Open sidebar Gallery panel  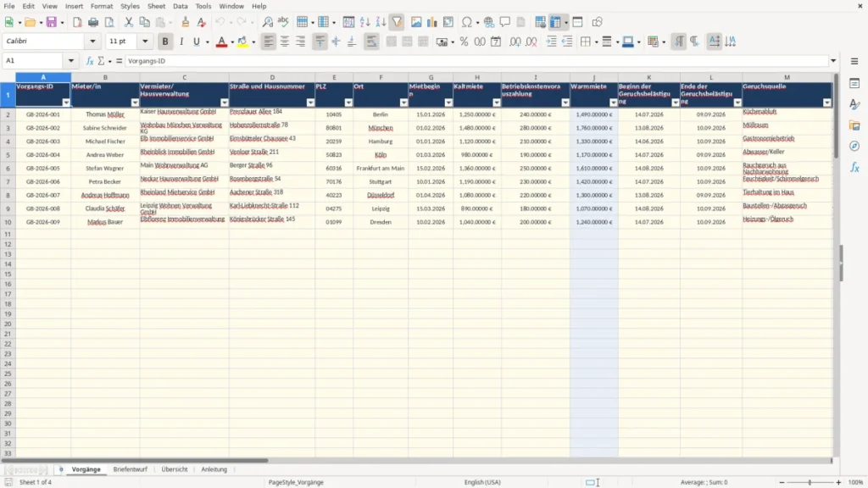(x=854, y=125)
